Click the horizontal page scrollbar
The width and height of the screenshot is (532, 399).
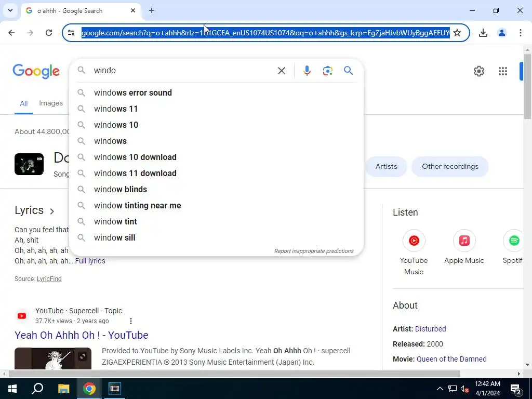[x=234, y=374]
